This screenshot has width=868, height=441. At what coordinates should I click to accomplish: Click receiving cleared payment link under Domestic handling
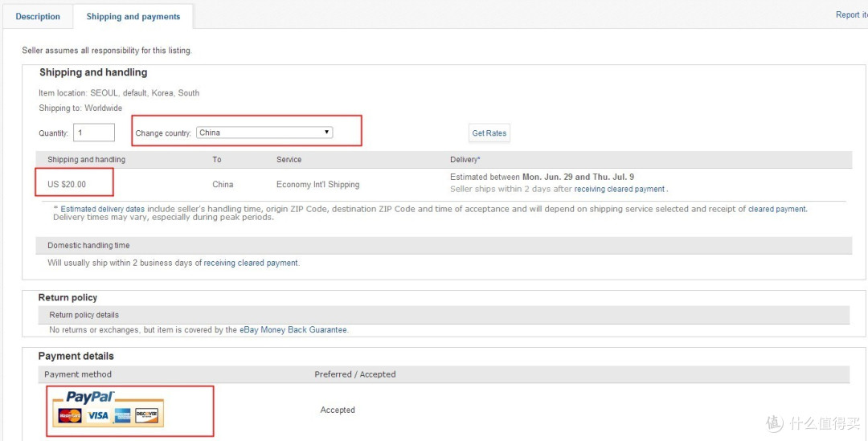(x=251, y=263)
